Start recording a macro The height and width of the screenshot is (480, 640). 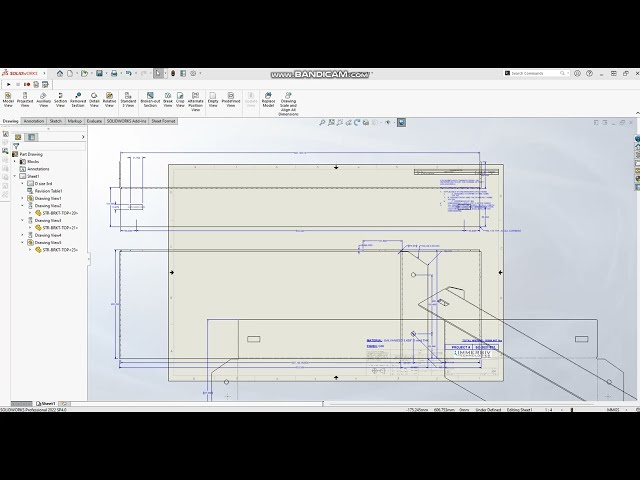27,84
